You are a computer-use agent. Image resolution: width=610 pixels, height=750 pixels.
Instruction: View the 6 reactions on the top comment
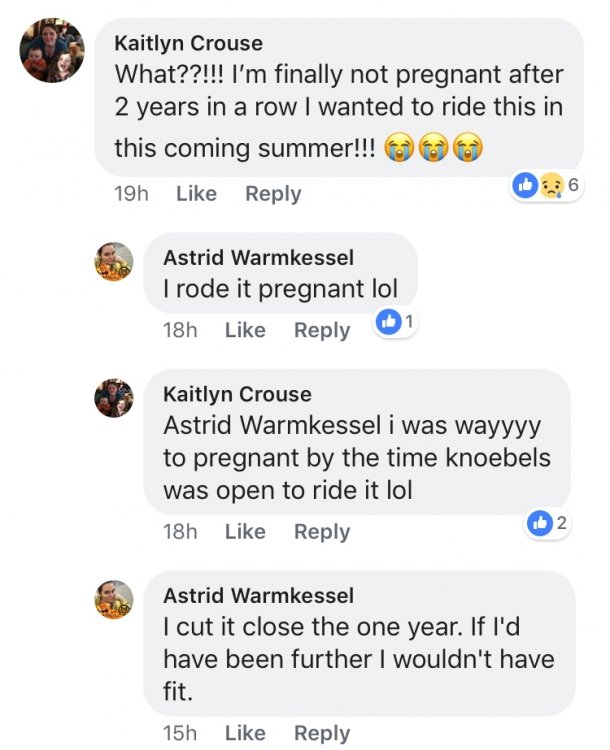[545, 184]
